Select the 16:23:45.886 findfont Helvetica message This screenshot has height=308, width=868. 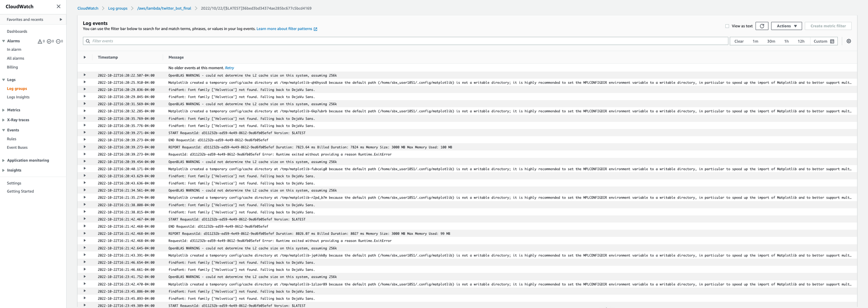pos(242,291)
